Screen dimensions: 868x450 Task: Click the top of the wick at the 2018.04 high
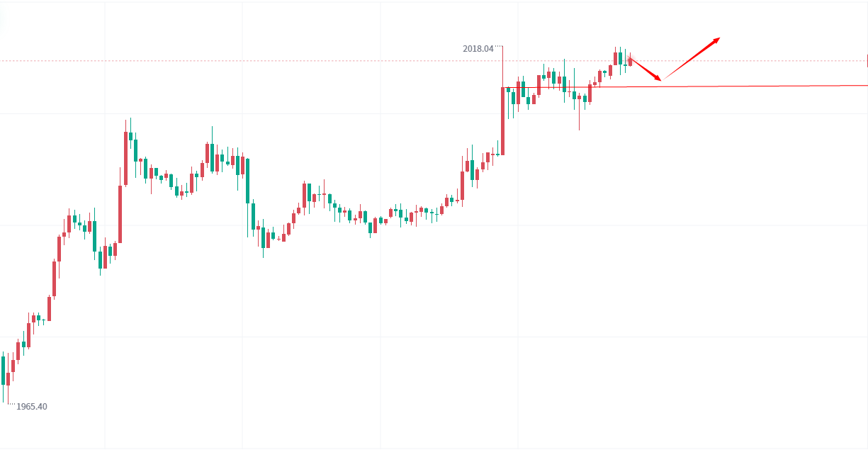(x=502, y=47)
